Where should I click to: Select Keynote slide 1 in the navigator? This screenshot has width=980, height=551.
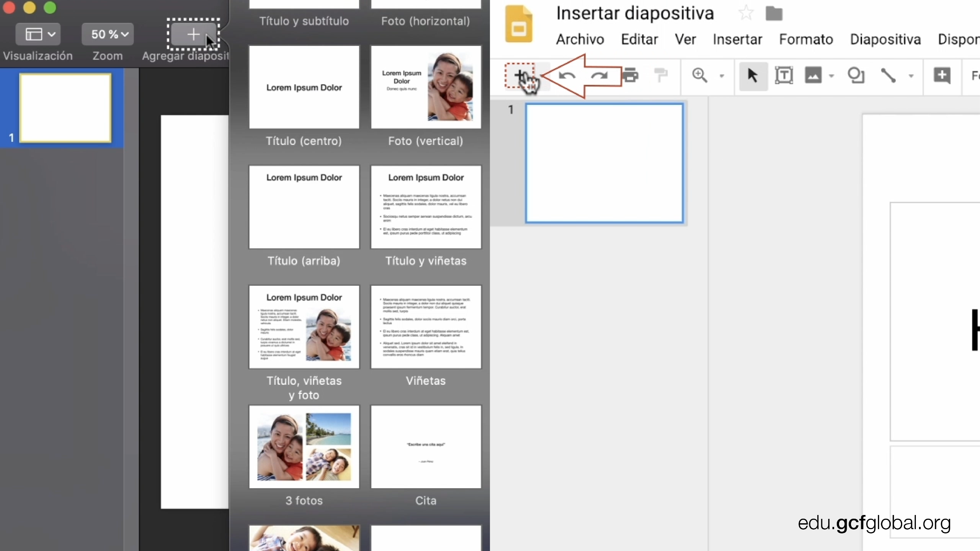click(65, 108)
